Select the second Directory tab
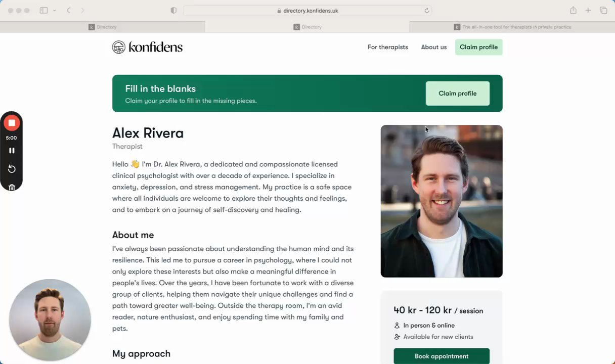 (x=307, y=27)
